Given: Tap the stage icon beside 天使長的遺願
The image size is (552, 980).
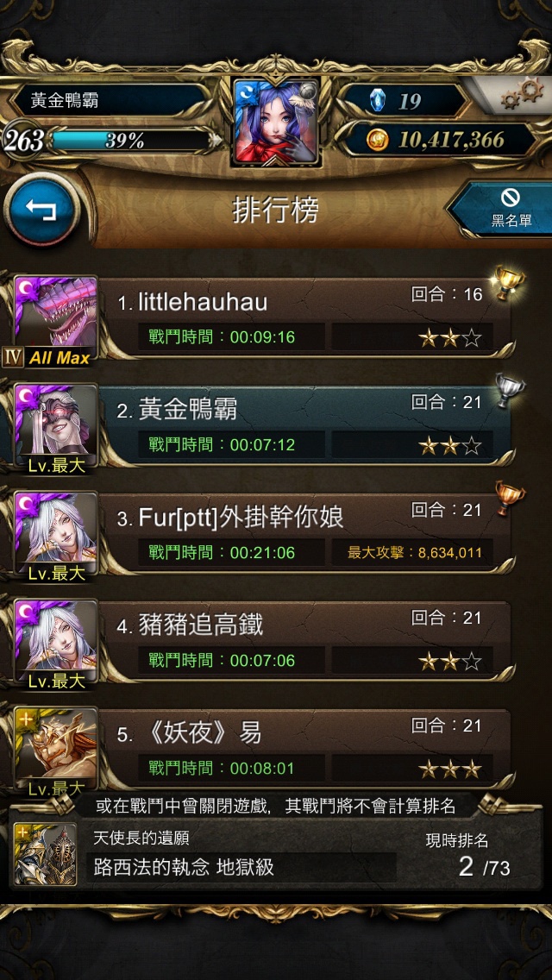Looking at the screenshot, I should pos(45,854).
